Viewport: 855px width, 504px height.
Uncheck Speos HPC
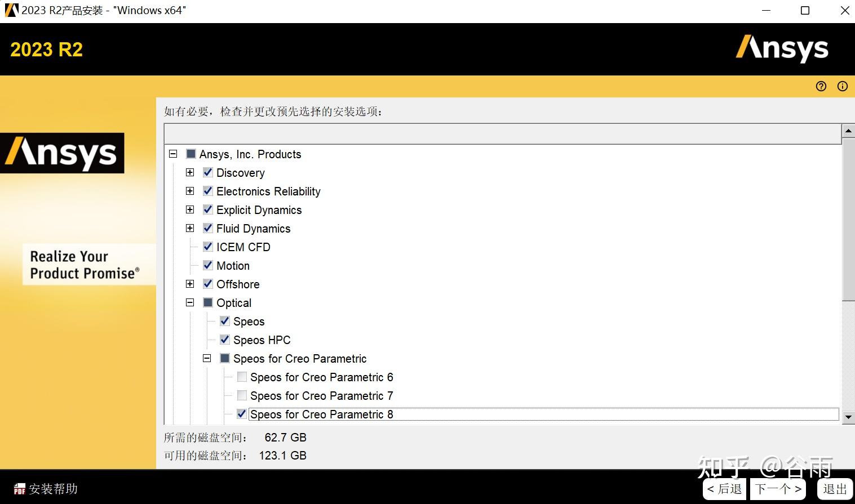coord(224,339)
